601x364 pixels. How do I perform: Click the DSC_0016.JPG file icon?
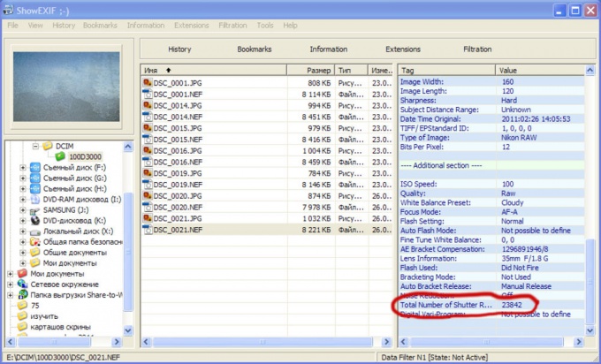click(148, 150)
